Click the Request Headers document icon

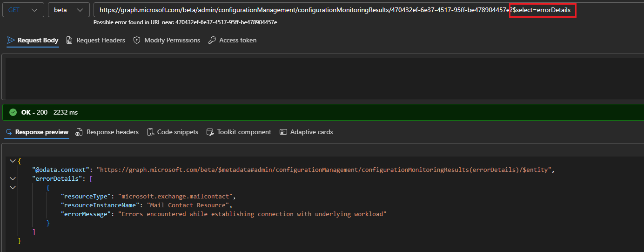tap(69, 41)
